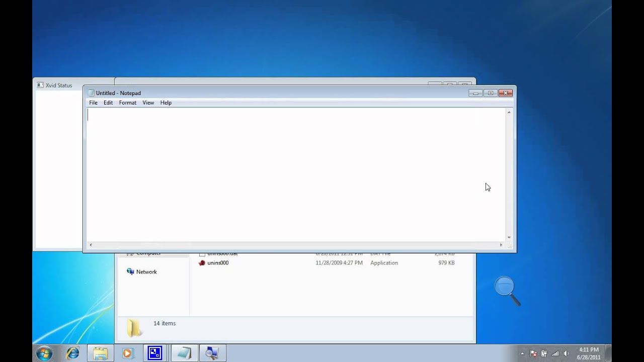644x362 pixels.
Task: Minimize the Notepad window
Action: (x=476, y=93)
